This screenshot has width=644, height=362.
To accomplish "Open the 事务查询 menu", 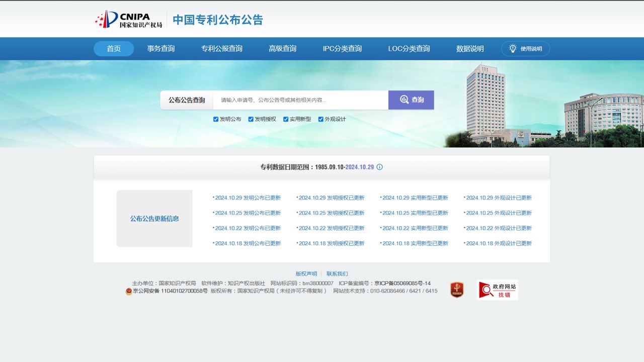I will point(161,49).
